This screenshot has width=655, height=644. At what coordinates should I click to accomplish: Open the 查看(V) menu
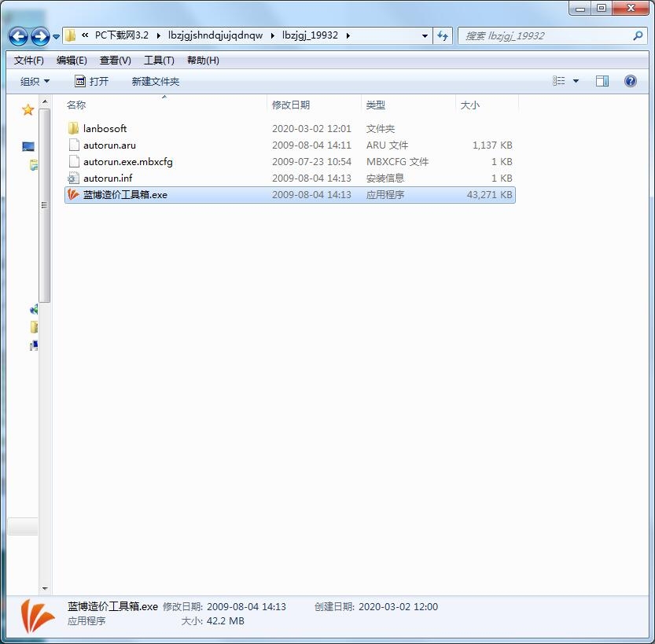(x=116, y=61)
